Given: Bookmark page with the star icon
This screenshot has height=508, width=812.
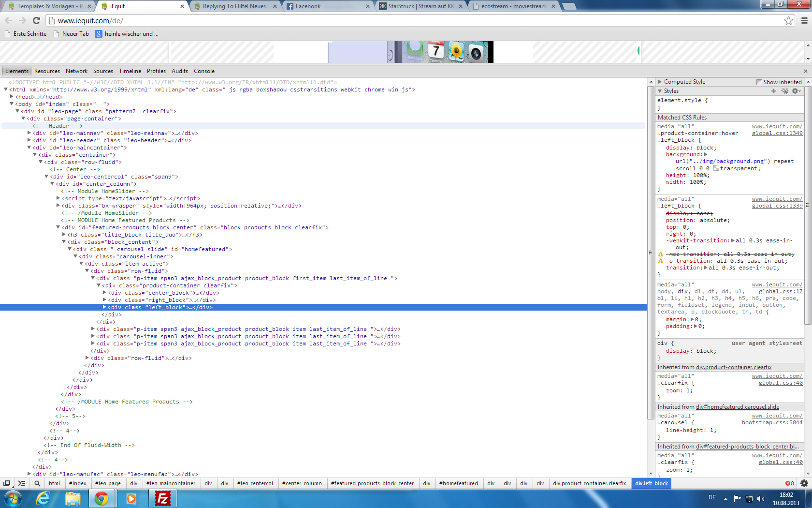Looking at the screenshot, I should tap(788, 20).
